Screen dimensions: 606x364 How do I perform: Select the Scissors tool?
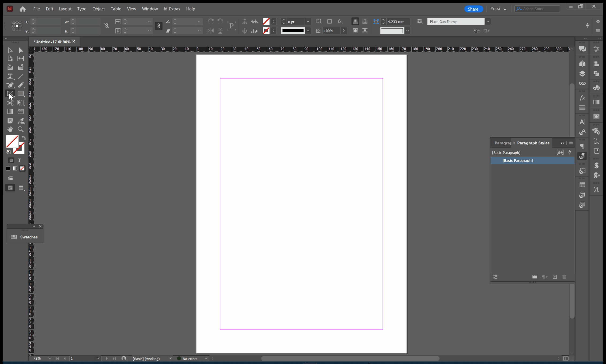click(x=10, y=103)
